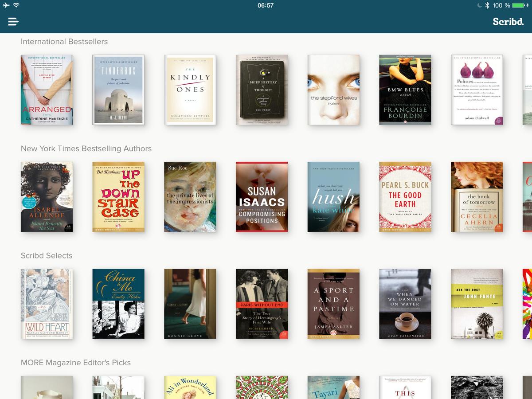532x399 pixels.
Task: Select When We Danced on Water cover
Action: 405,304
